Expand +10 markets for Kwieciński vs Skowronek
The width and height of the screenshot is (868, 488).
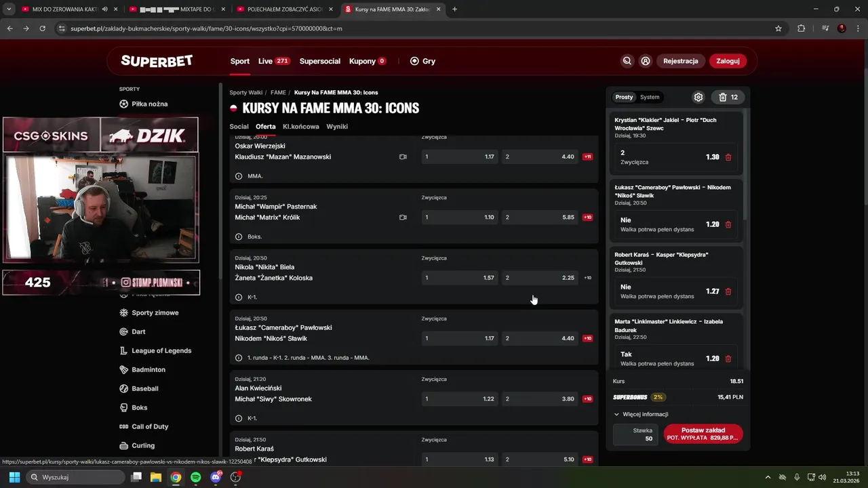[588, 399]
